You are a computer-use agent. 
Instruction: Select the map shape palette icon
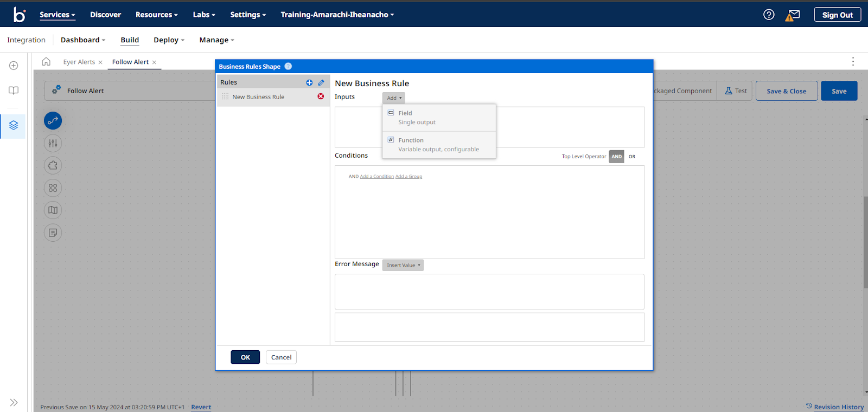tap(53, 210)
